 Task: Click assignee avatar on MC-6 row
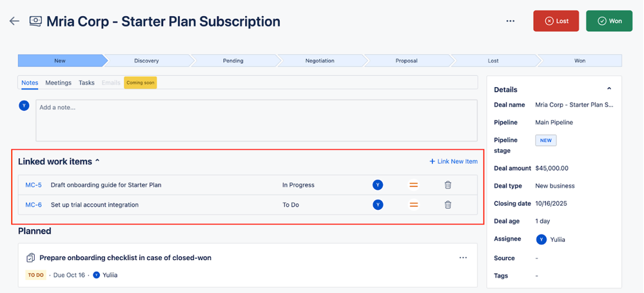pyautogui.click(x=378, y=205)
